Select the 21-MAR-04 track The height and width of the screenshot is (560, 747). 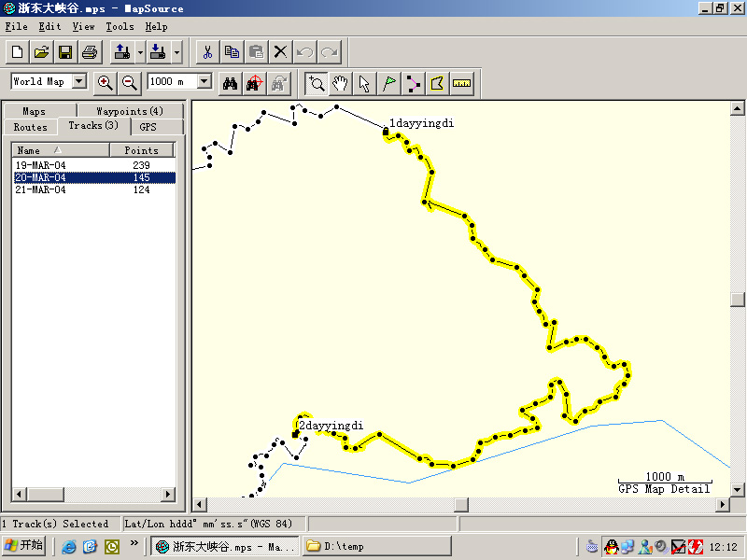pos(41,189)
